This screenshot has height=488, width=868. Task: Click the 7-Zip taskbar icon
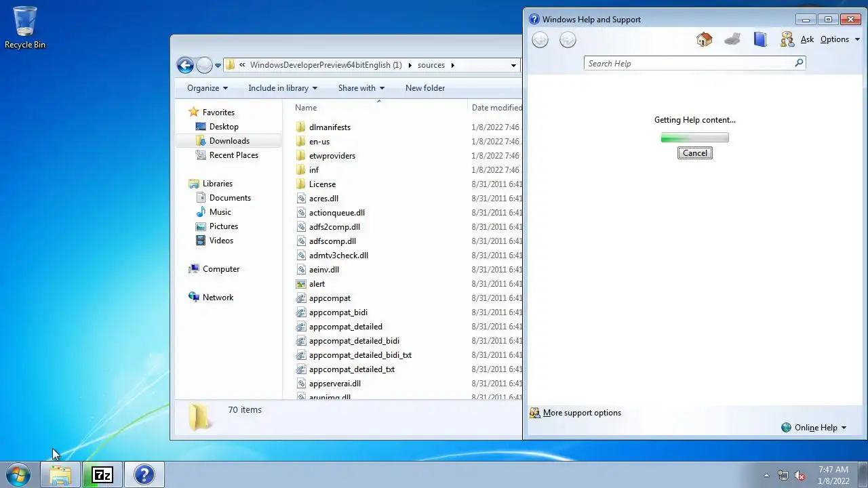click(102, 474)
